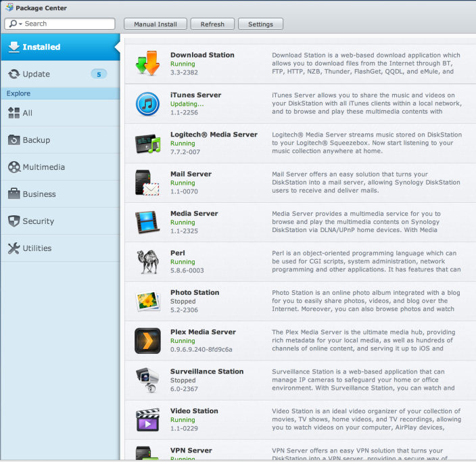Open Package Center Settings
Screen dimensions: 476x462
coord(261,24)
